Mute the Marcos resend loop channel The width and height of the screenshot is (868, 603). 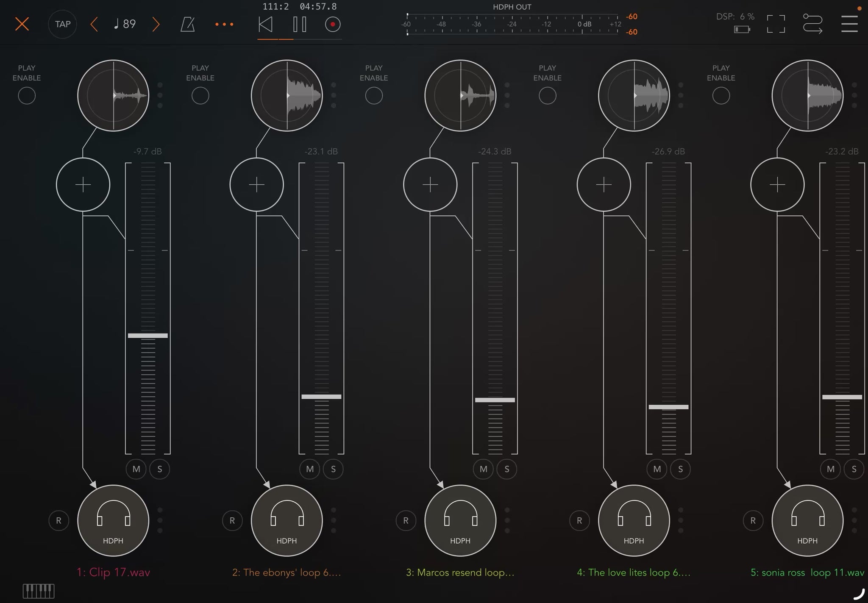click(x=483, y=469)
